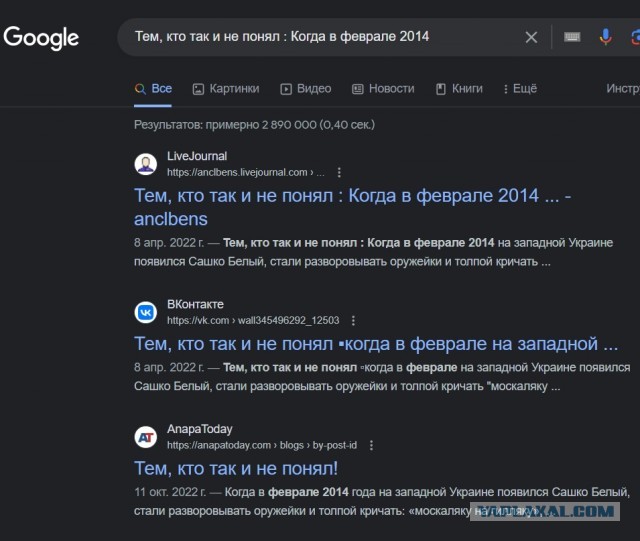640x541 pixels.
Task: Click the Новости newspaper icon
Action: coord(358,89)
